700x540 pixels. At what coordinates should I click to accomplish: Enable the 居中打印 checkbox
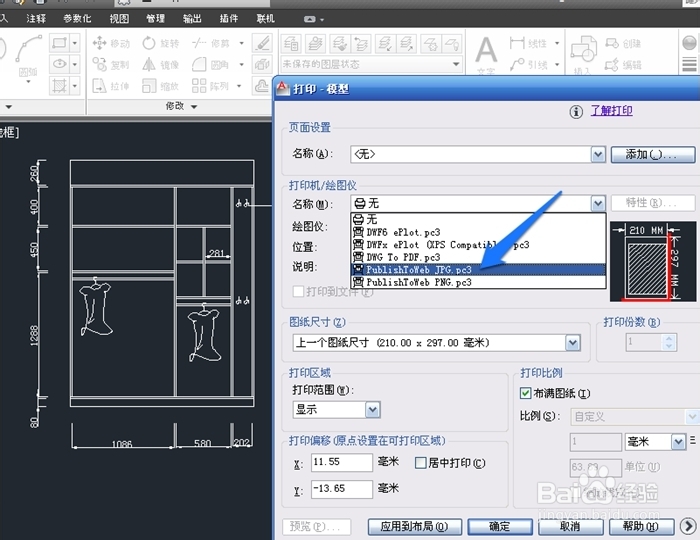tap(421, 462)
